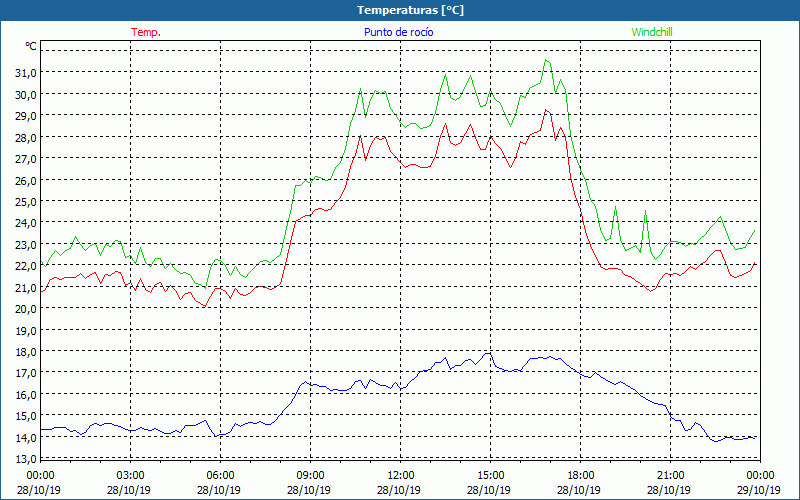Click the "24,0" y-axis value
This screenshot has height=500, width=800.
[26, 223]
